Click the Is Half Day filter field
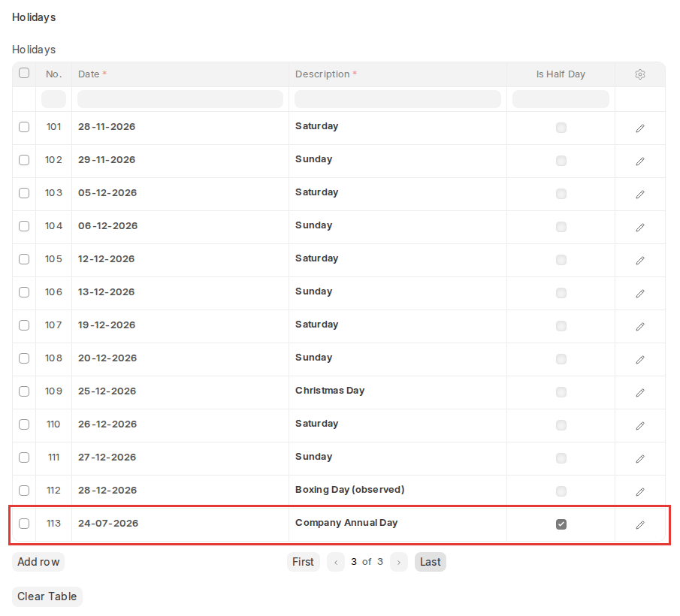 [x=561, y=99]
